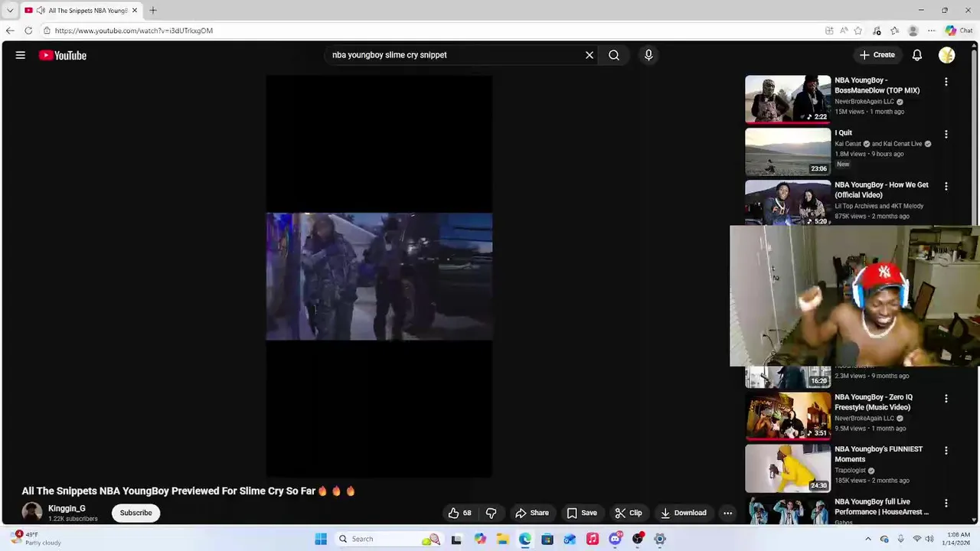Open a new browser tab
Viewport: 980px width, 551px height.
(x=153, y=11)
